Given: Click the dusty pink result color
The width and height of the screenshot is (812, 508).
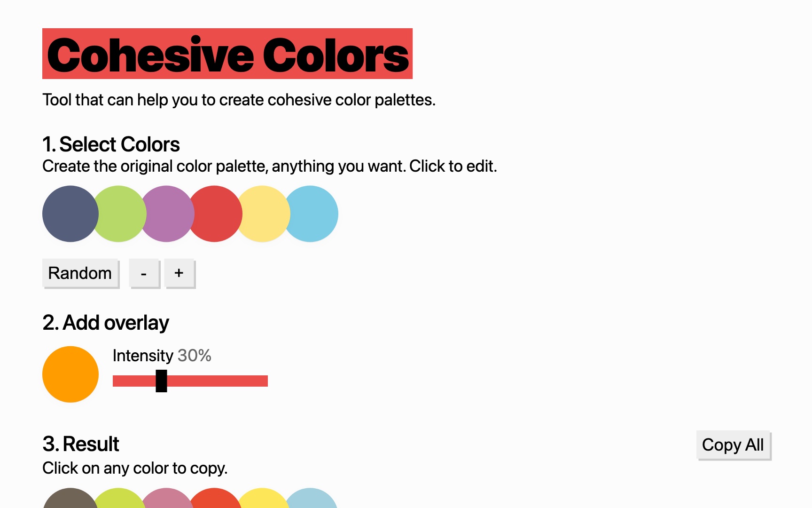Looking at the screenshot, I should click(x=168, y=500).
